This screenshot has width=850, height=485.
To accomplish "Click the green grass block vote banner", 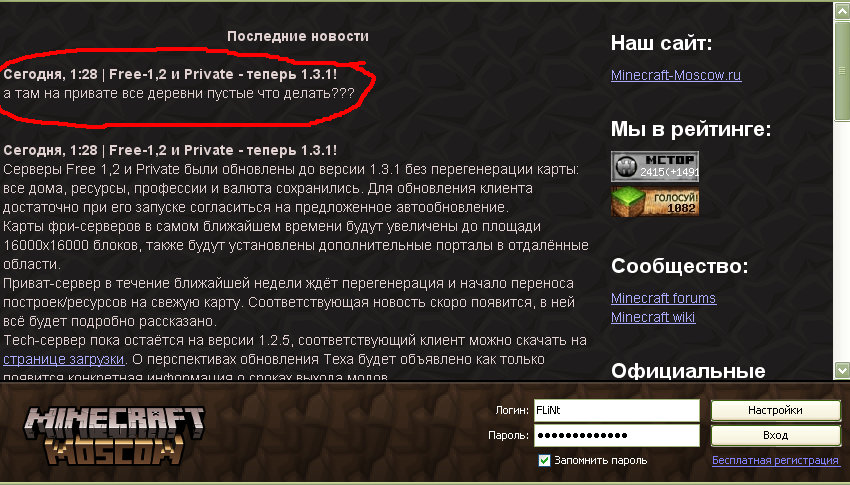I will pyautogui.click(x=655, y=202).
